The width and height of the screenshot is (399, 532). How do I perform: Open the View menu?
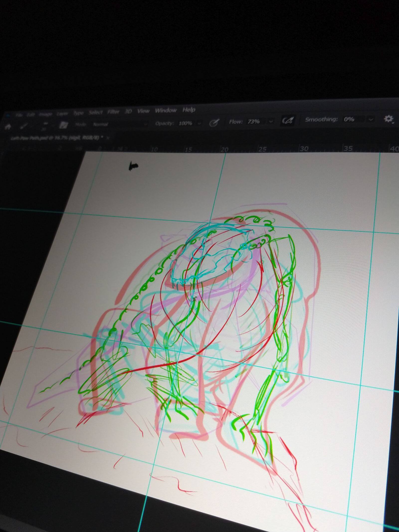[143, 111]
